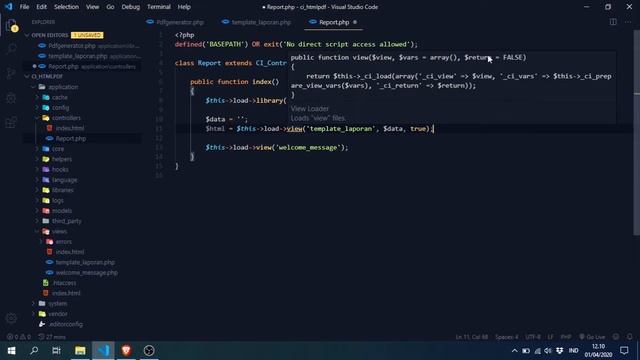This screenshot has height=360, width=640.
Task: Open the View menu
Action: (x=92, y=7)
